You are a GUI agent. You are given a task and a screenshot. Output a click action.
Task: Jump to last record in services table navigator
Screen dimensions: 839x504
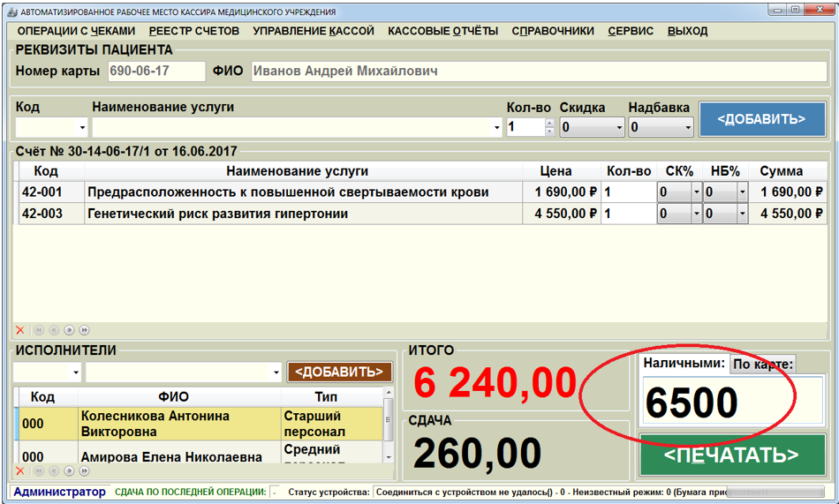tap(85, 330)
